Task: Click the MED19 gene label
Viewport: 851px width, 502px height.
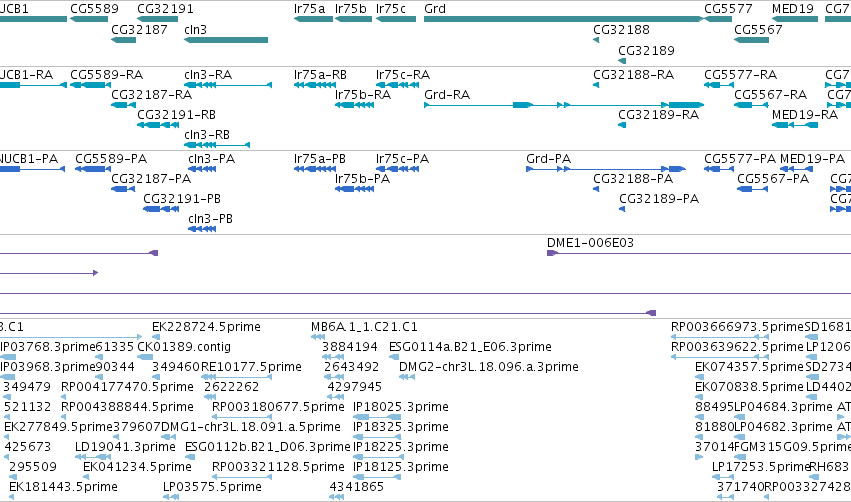Action: coord(793,9)
